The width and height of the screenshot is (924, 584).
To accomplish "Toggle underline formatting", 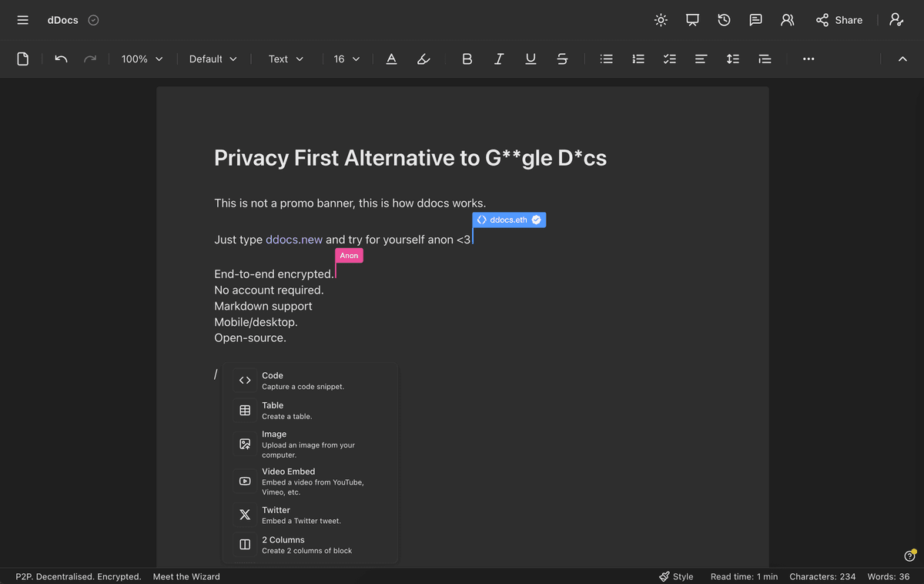I will [x=531, y=59].
